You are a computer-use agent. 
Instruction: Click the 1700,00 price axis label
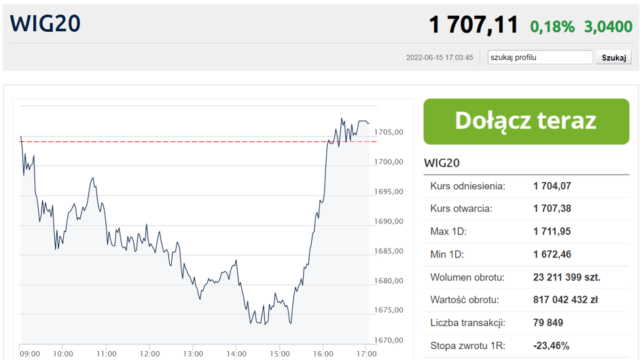pyautogui.click(x=389, y=162)
